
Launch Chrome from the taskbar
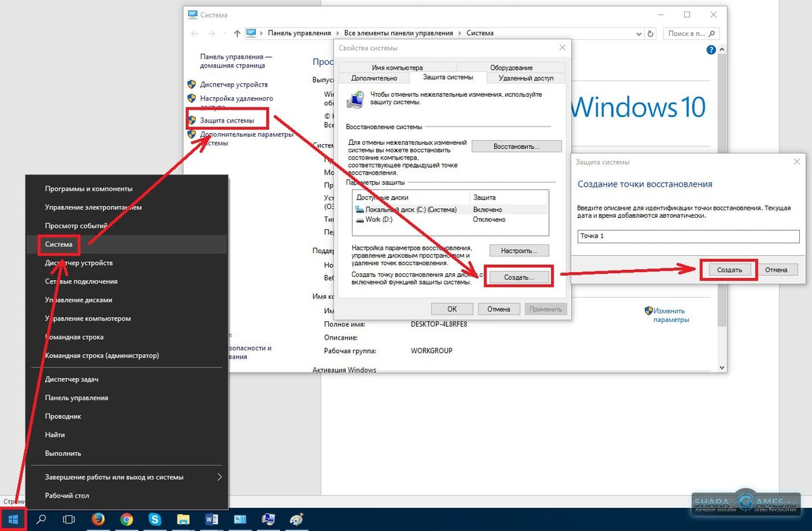[127, 520]
